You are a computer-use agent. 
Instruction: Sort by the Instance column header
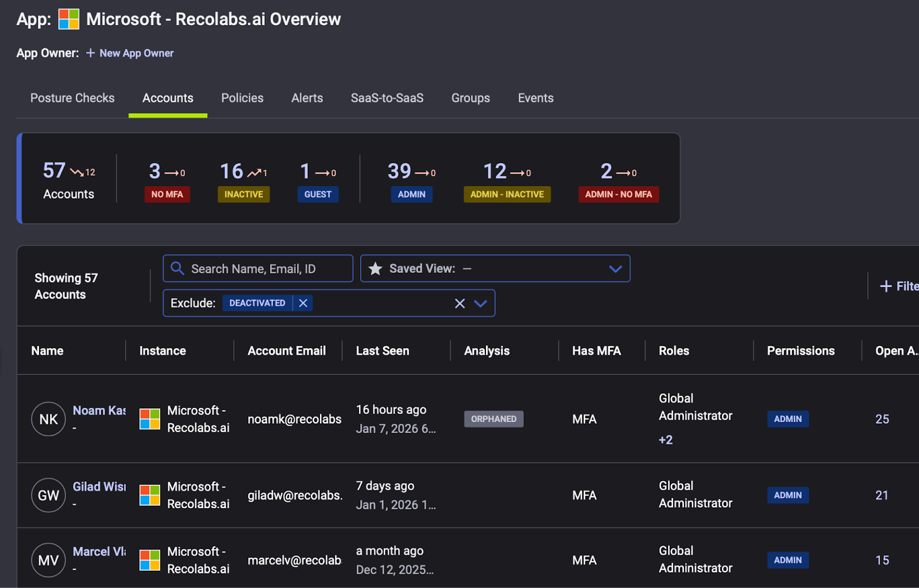(x=163, y=351)
